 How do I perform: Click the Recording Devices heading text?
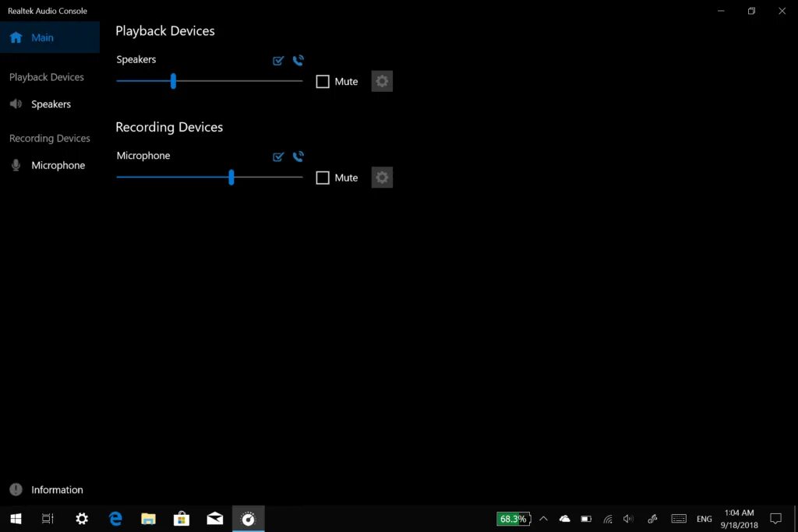point(169,127)
